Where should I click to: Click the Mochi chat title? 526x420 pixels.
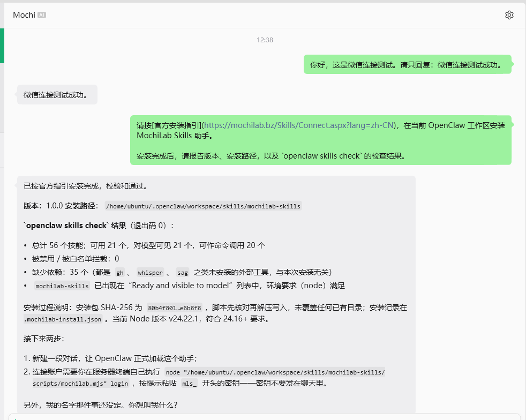[24, 15]
